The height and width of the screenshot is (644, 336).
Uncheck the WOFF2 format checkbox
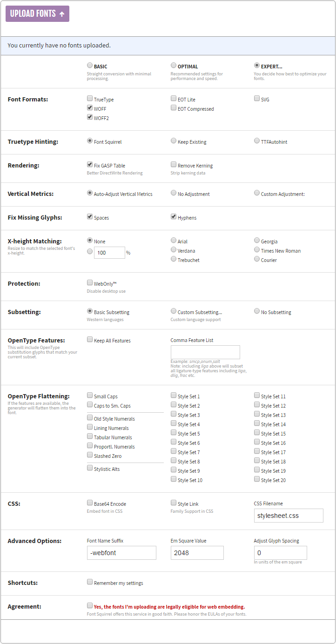point(90,117)
